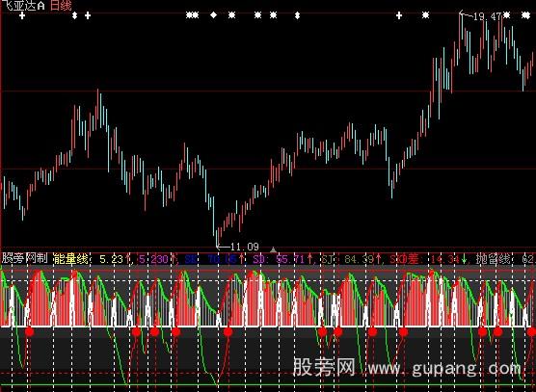Select the red signal dot below the 11.09 low
This screenshot has width=536, height=392.
tap(228, 331)
